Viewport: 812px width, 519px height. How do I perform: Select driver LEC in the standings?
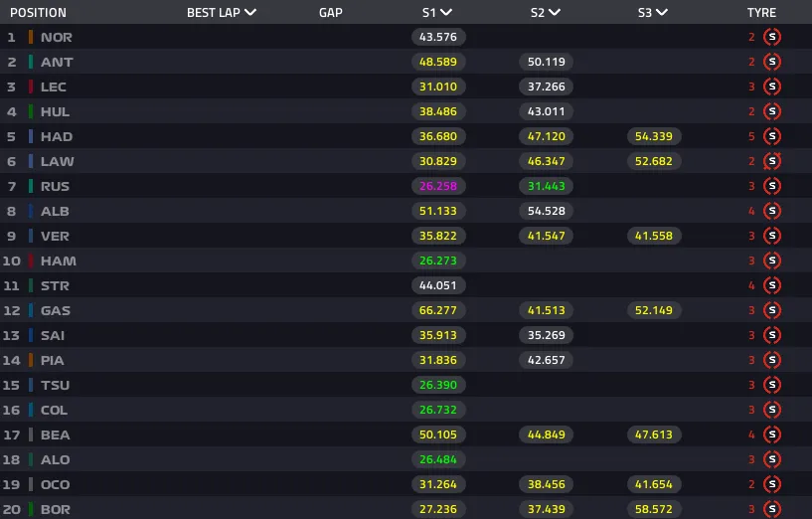click(54, 86)
